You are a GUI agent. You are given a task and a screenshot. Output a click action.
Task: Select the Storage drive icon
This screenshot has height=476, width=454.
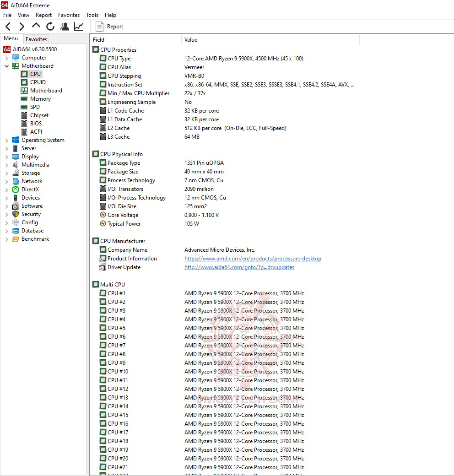[x=16, y=173]
